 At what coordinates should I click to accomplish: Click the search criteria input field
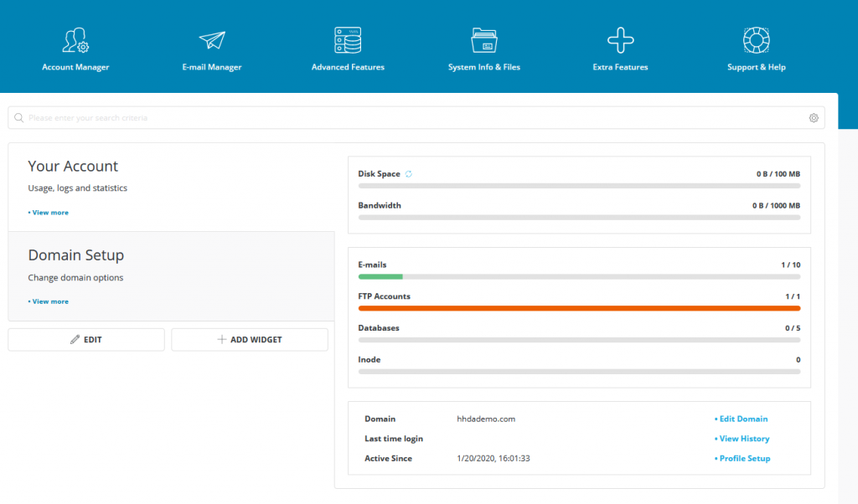coord(411,118)
